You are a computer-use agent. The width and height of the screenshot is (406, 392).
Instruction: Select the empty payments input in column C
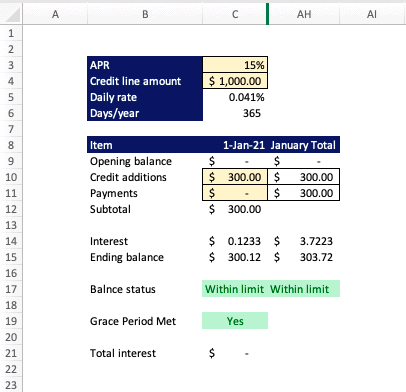pos(235,193)
